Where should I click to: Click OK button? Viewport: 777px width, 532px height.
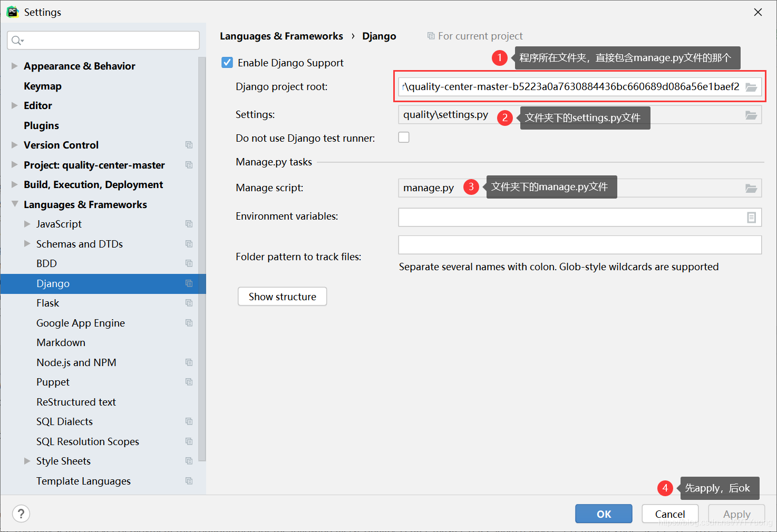point(604,514)
